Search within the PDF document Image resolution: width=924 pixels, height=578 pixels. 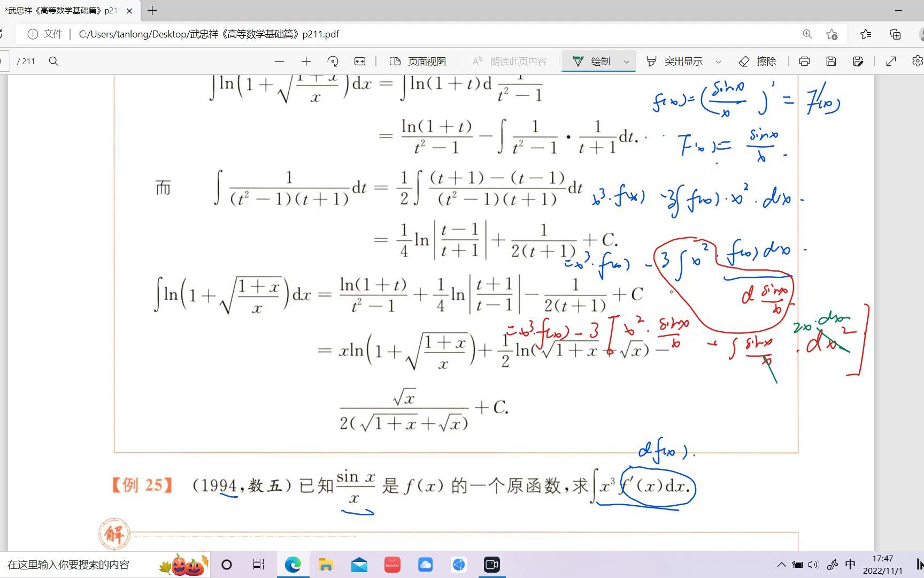tap(53, 62)
